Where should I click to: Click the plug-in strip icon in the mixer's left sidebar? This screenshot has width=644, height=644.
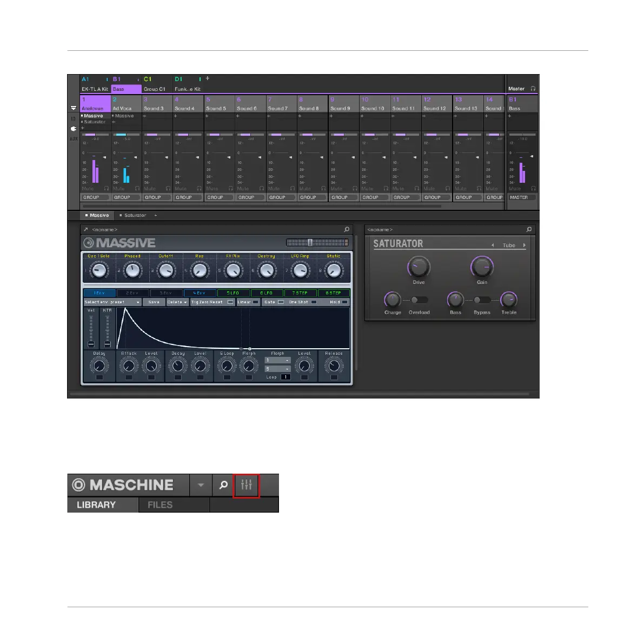74,129
